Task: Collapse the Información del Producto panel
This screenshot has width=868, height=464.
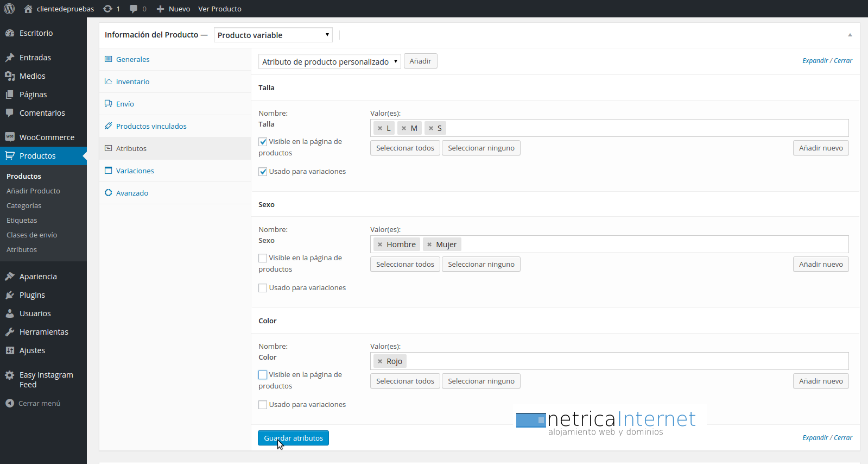Action: [850, 35]
